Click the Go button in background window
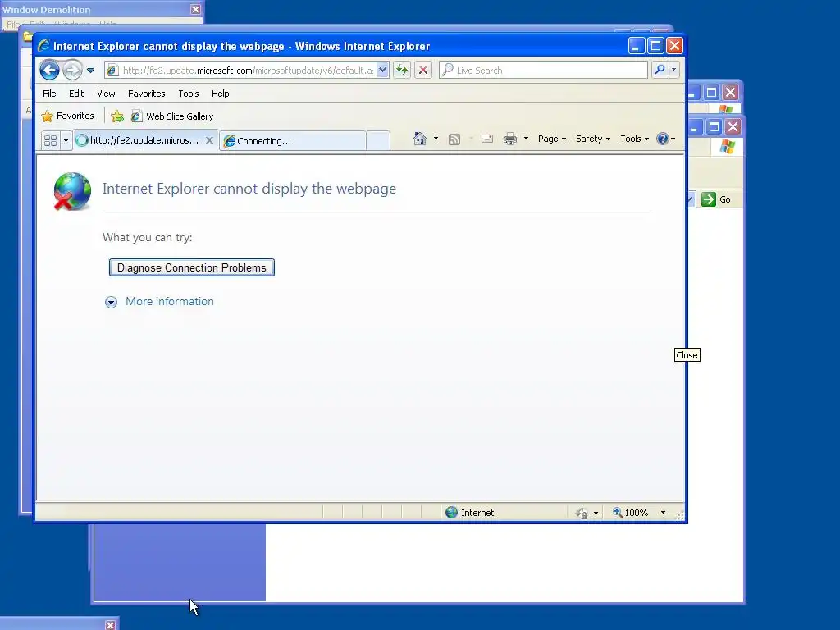This screenshot has width=840, height=630. 716,199
